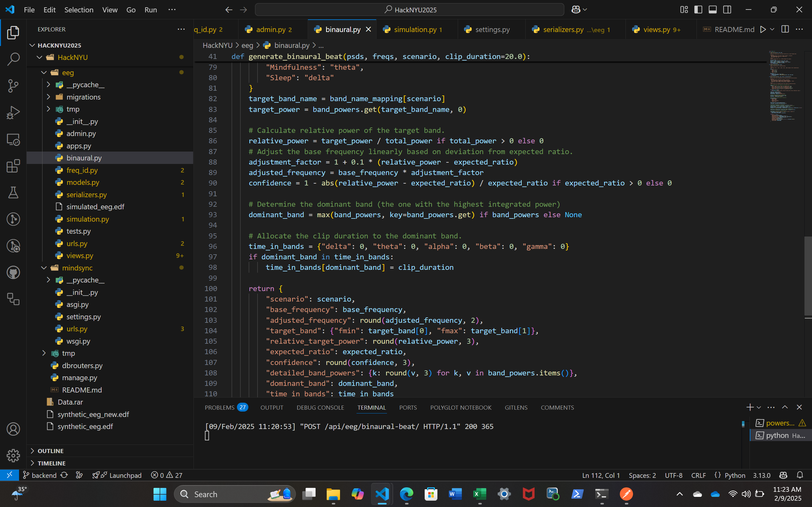Image resolution: width=812 pixels, height=507 pixels.
Task: Toggle the Secondary Side Bar visibility
Action: pos(727,10)
